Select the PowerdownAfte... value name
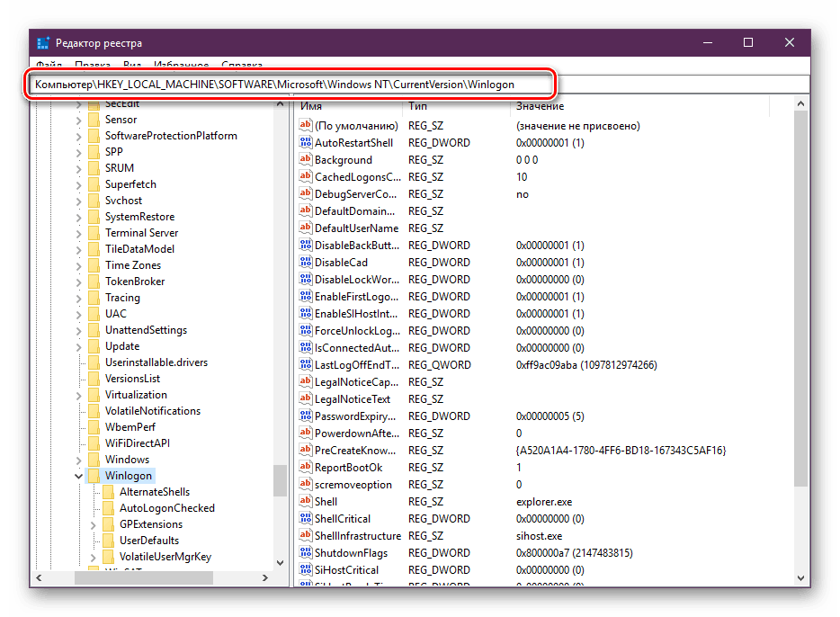Screen dimensions: 840x617 [x=357, y=434]
